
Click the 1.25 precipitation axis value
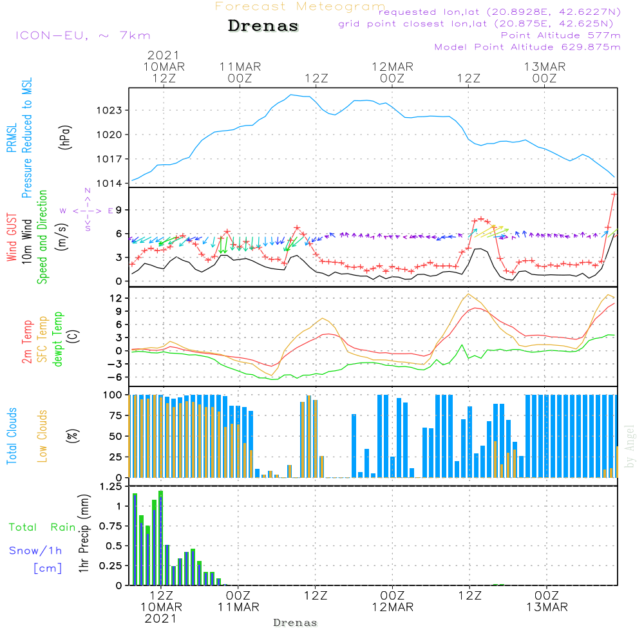click(x=111, y=487)
